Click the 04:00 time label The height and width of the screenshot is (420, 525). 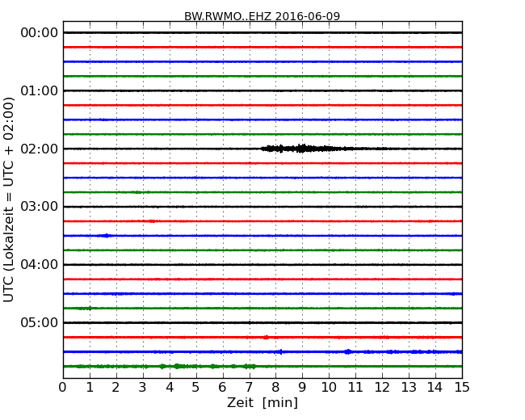pos(40,265)
